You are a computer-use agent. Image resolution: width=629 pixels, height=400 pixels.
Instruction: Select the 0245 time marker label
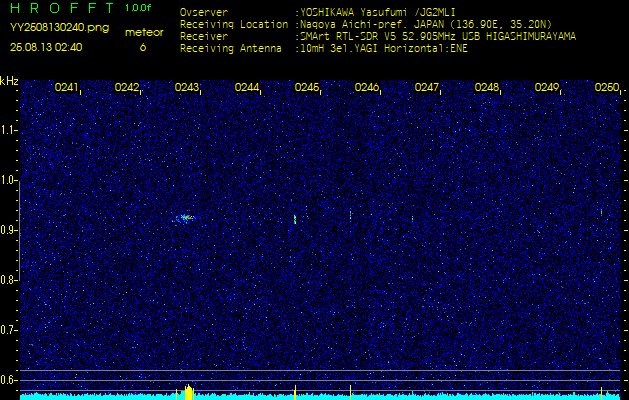click(x=306, y=87)
